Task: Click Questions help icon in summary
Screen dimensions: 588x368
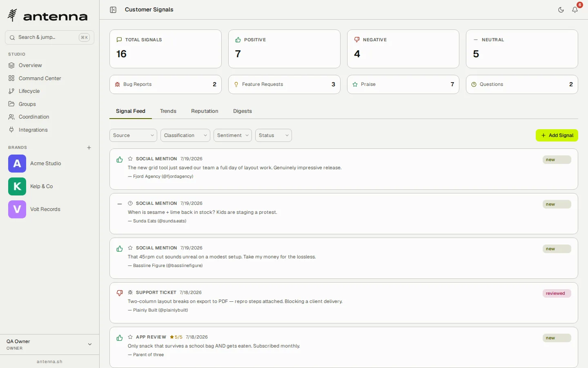Action: (474, 85)
